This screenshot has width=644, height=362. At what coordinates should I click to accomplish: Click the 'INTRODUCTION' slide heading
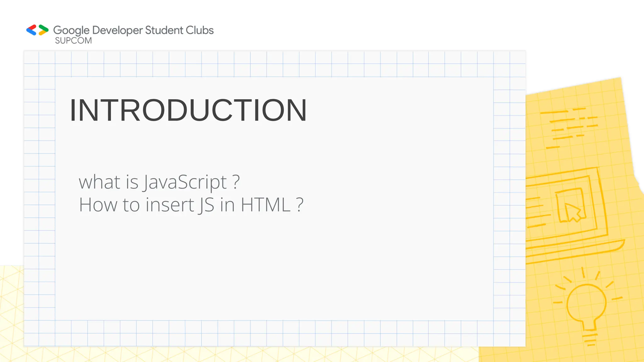click(188, 110)
